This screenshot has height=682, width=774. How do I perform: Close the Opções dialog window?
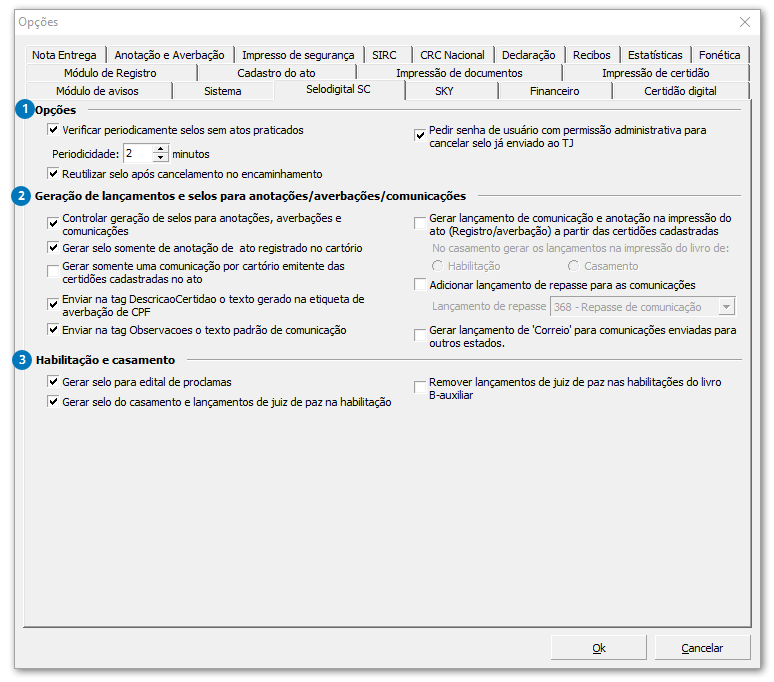(x=745, y=22)
